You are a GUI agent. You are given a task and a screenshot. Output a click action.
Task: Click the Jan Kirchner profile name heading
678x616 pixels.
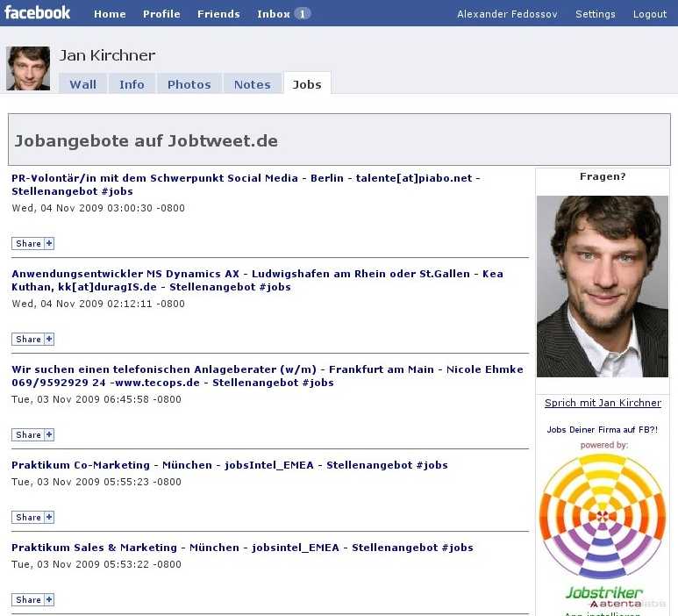107,55
